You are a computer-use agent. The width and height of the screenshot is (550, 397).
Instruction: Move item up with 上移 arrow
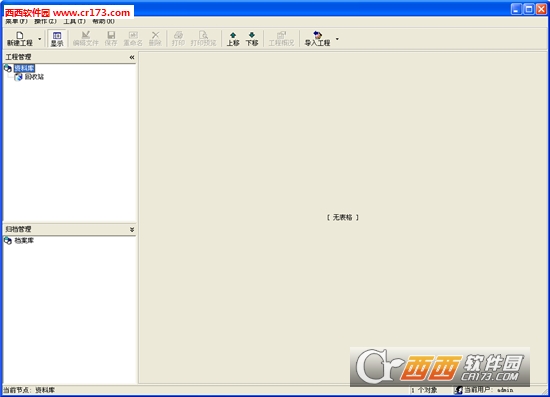click(x=233, y=39)
